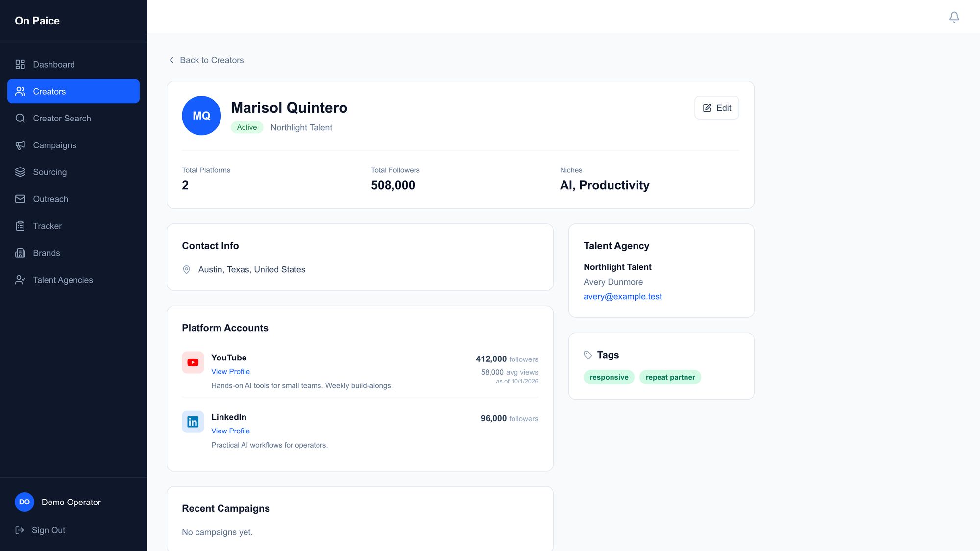980x551 pixels.
Task: Click the Tracker clipboard icon
Action: 20,226
